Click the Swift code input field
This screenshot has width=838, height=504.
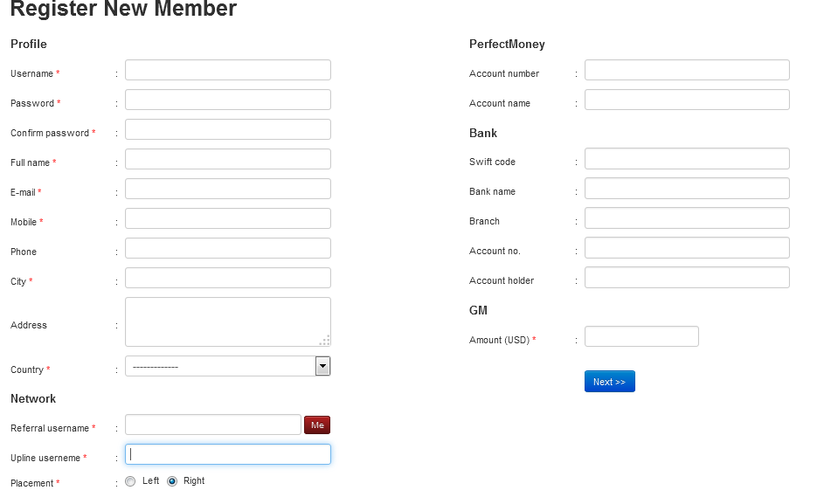687,158
